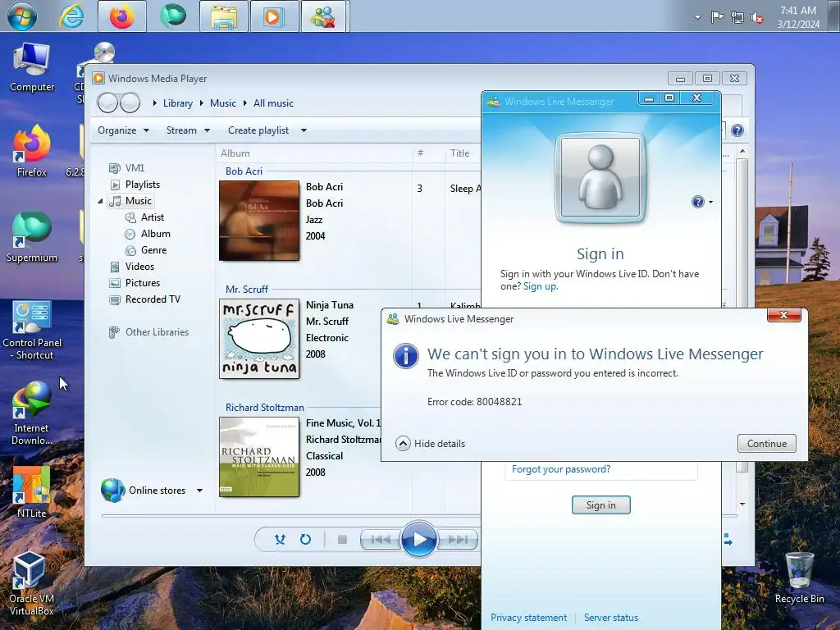Open Supermium from the taskbar
840x630 pixels.
pos(172,16)
